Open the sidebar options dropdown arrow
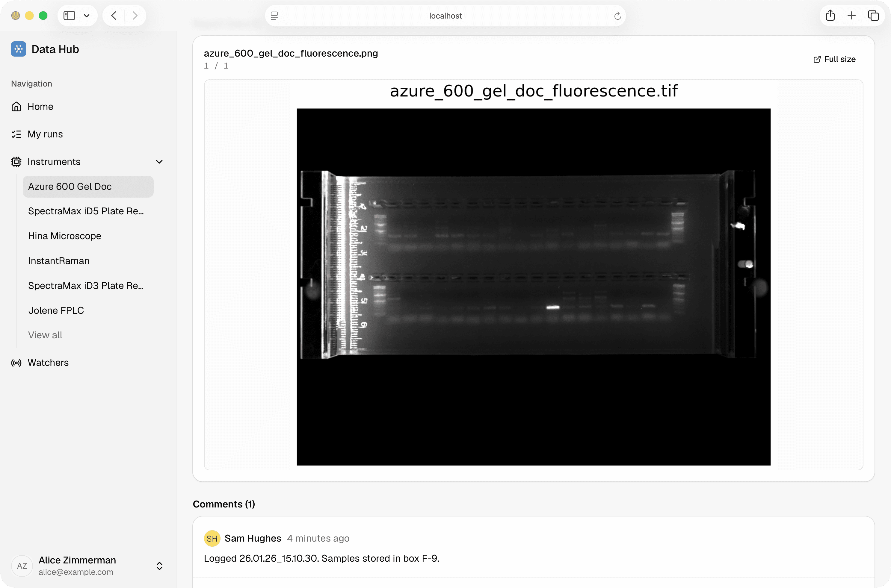The width and height of the screenshot is (891, 588). [x=87, y=15]
